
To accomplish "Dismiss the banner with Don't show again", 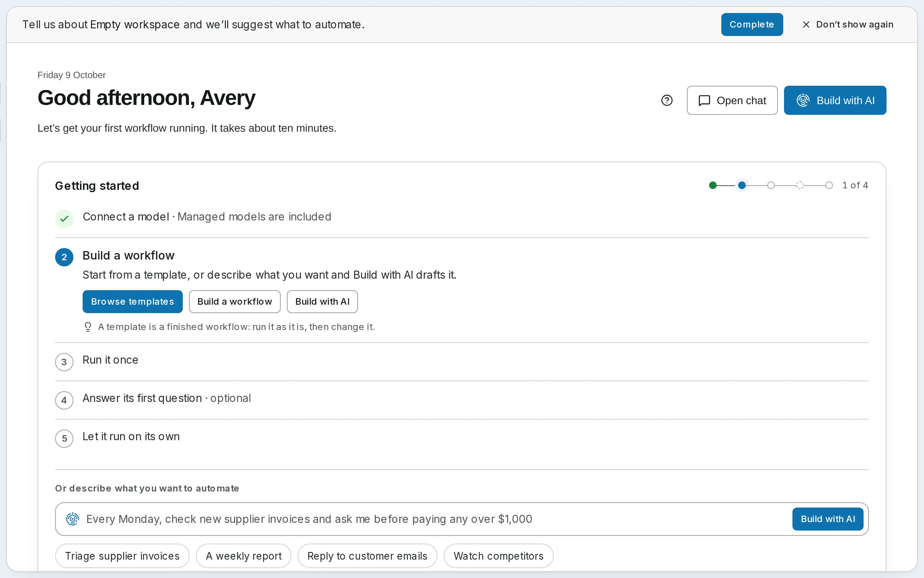I will [x=848, y=24].
